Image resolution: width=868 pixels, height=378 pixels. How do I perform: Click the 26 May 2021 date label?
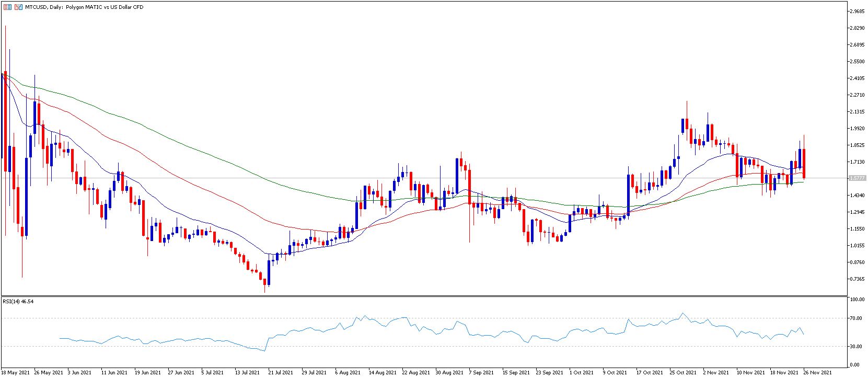click(48, 373)
